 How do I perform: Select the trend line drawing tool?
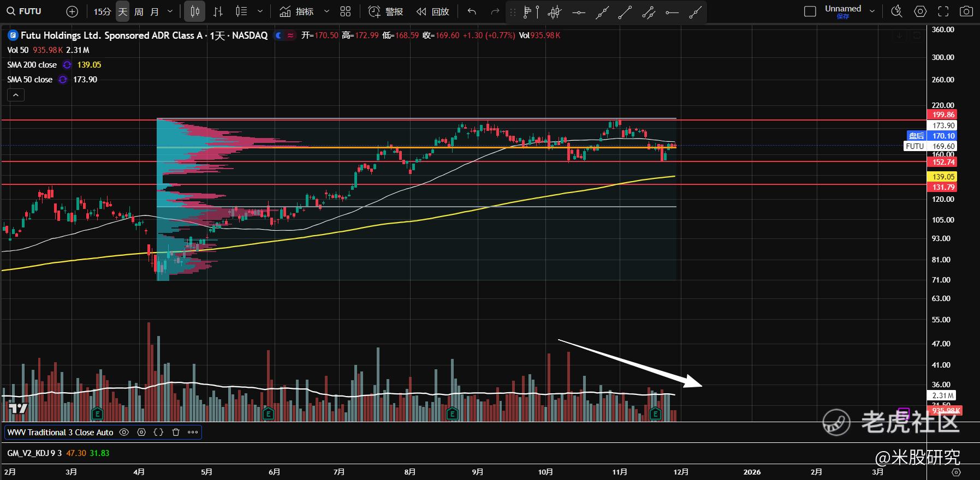click(x=625, y=11)
